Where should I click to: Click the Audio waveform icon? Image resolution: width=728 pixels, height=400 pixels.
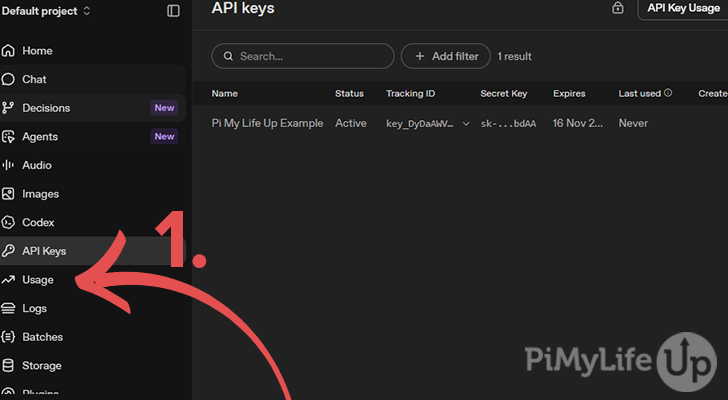coord(8,165)
